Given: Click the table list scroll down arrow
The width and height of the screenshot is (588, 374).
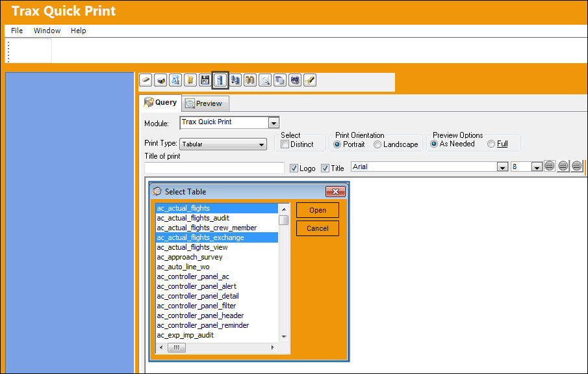Looking at the screenshot, I should (x=284, y=336).
